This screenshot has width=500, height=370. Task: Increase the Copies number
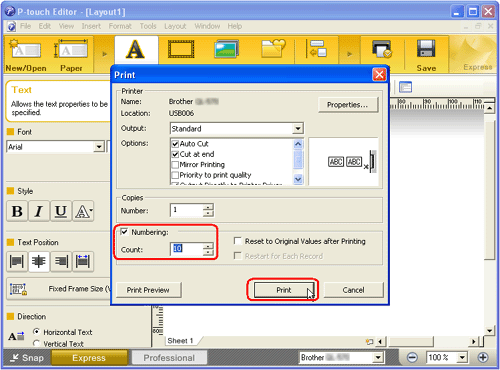[208, 207]
